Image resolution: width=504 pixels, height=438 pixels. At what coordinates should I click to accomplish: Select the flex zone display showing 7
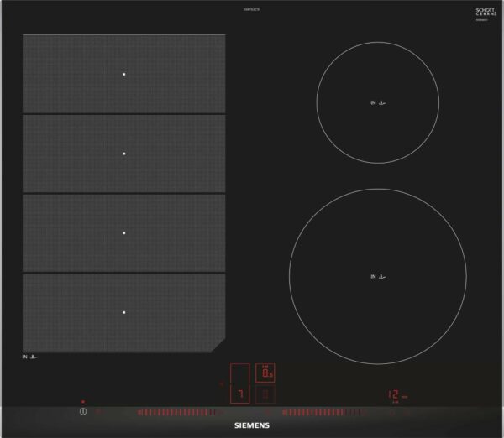(x=240, y=383)
